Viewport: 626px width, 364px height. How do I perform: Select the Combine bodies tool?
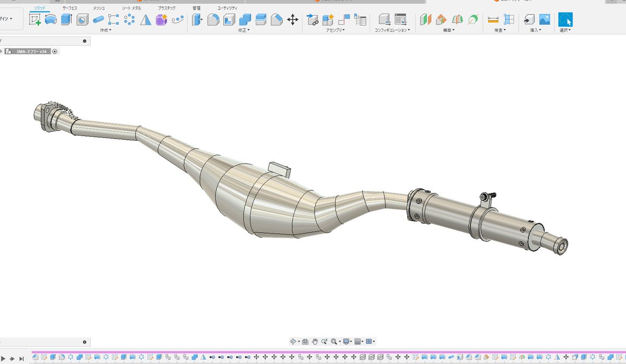245,20
